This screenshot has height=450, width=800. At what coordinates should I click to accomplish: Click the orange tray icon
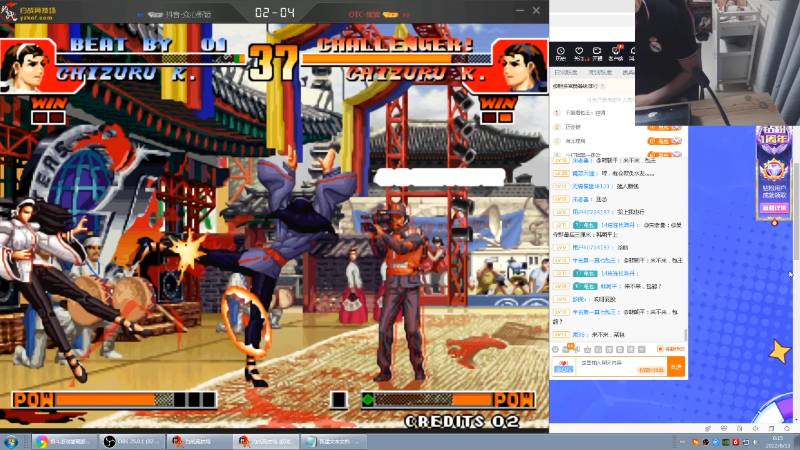click(696, 442)
